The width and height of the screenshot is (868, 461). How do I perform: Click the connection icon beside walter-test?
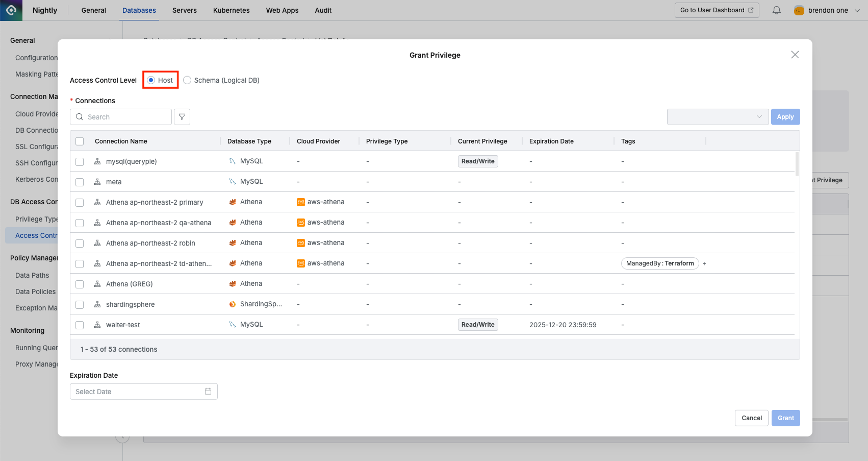click(97, 325)
